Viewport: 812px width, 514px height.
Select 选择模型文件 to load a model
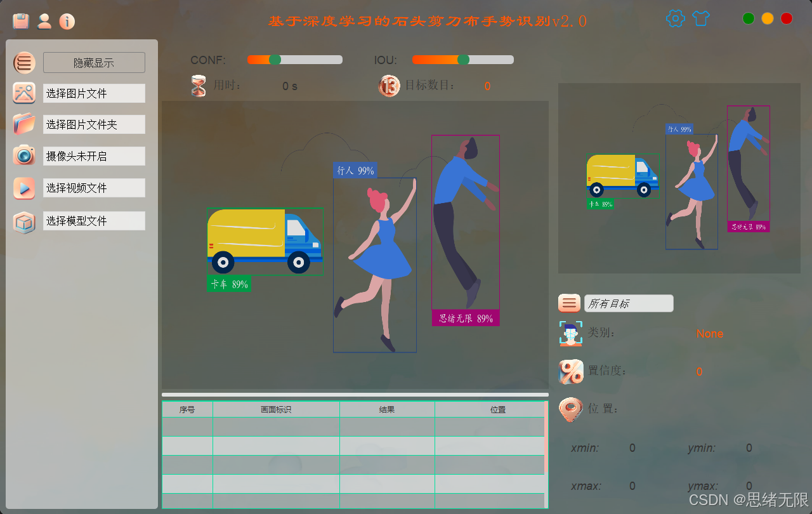[94, 220]
